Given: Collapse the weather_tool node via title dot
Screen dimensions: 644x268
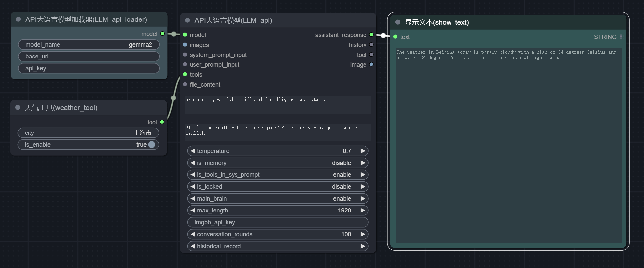Looking at the screenshot, I should click(18, 108).
